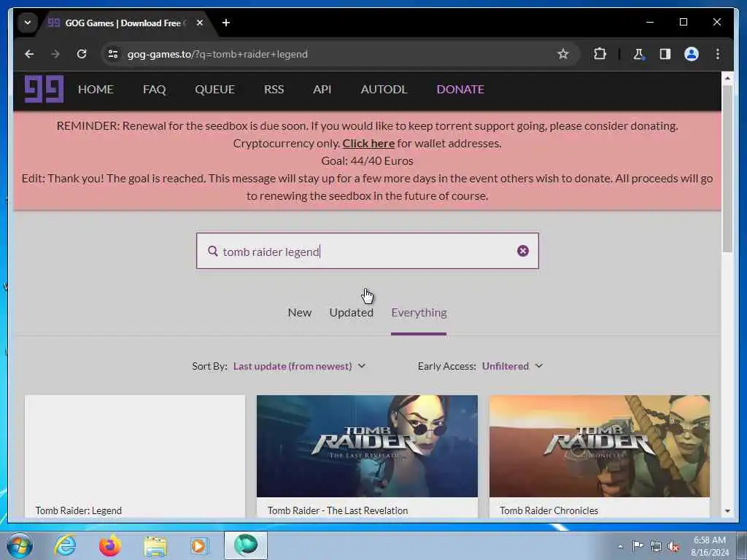Click the muted volume tray icon
Viewport: 747px width, 560px height.
673,547
